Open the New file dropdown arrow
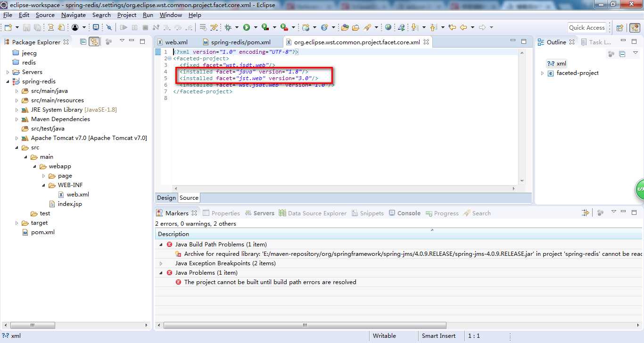The image size is (644, 343). pos(17,27)
